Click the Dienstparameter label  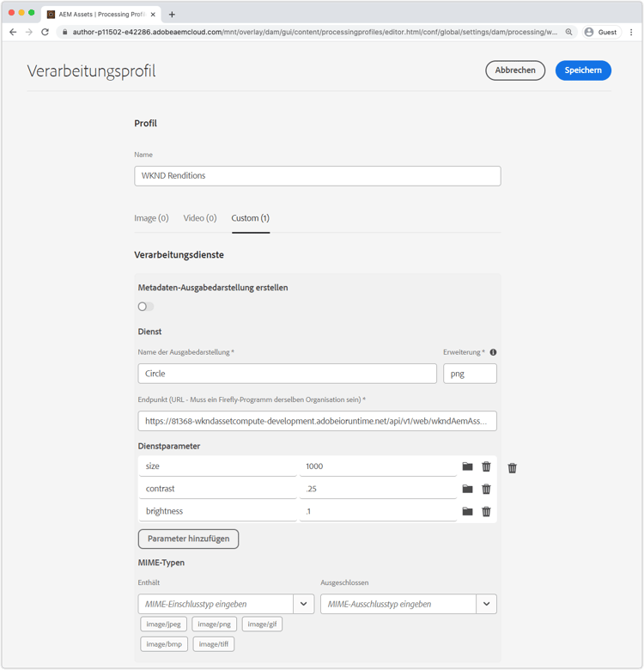(x=168, y=446)
